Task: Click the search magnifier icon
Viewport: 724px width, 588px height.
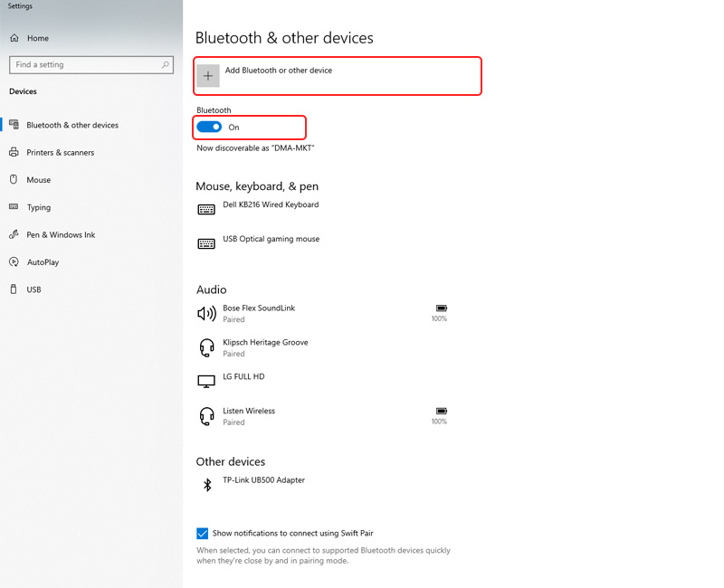Action: pos(166,65)
